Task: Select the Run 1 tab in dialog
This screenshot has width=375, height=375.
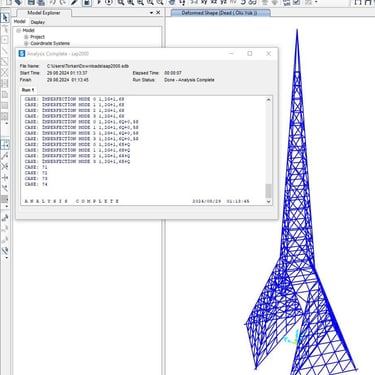Action: coord(28,90)
